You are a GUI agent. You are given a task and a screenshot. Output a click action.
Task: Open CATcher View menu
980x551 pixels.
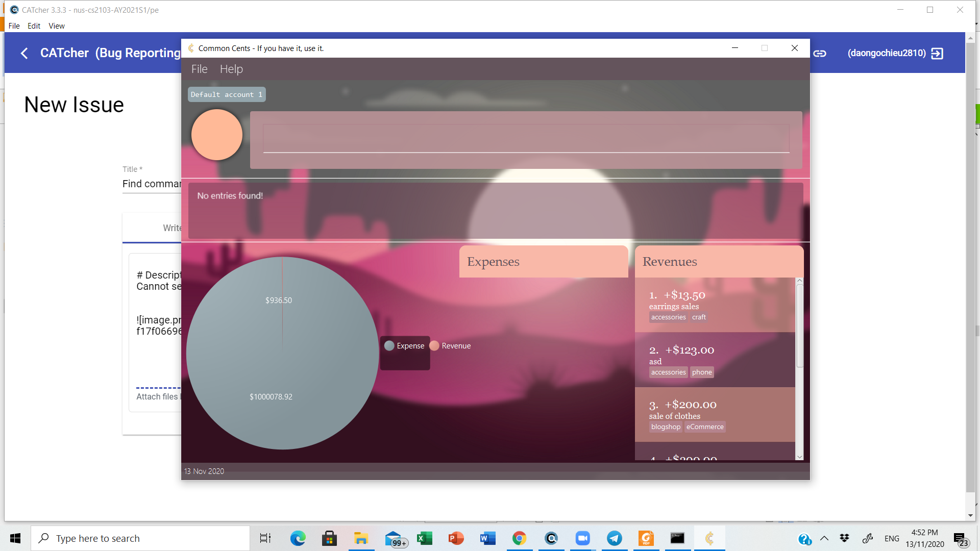tap(56, 26)
